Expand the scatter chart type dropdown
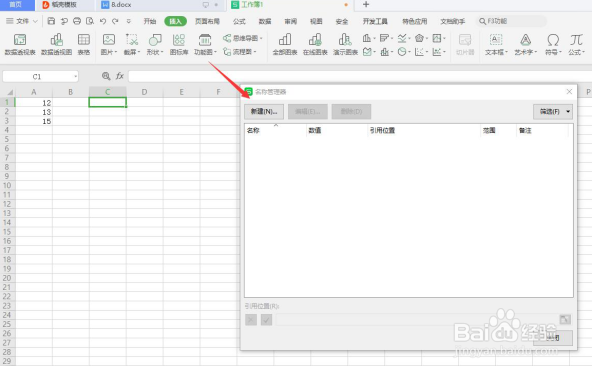592x372 pixels. click(427, 52)
